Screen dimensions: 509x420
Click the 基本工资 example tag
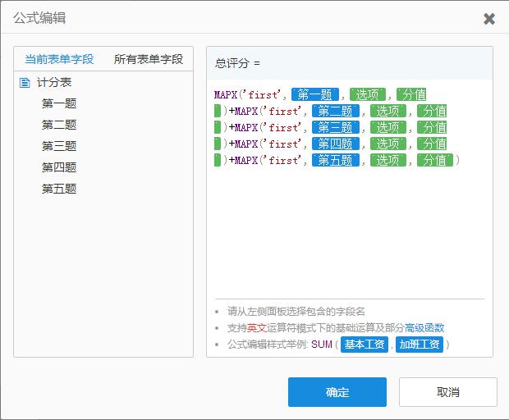365,345
